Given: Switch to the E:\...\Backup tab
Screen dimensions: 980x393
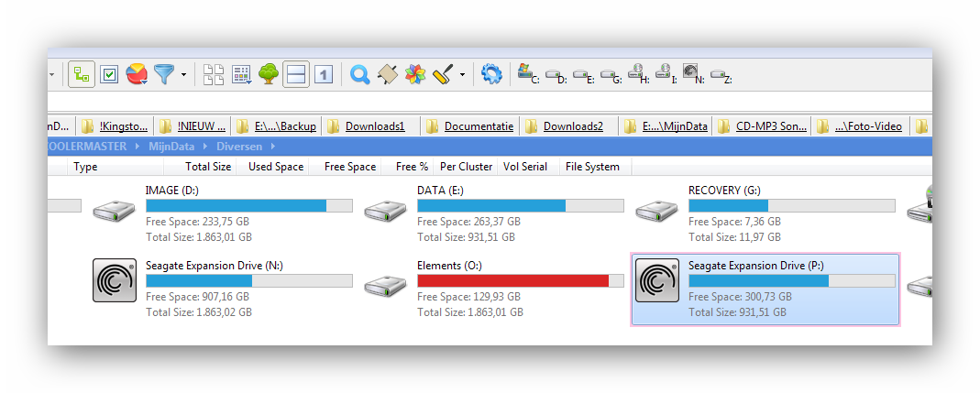Looking at the screenshot, I should (277, 126).
